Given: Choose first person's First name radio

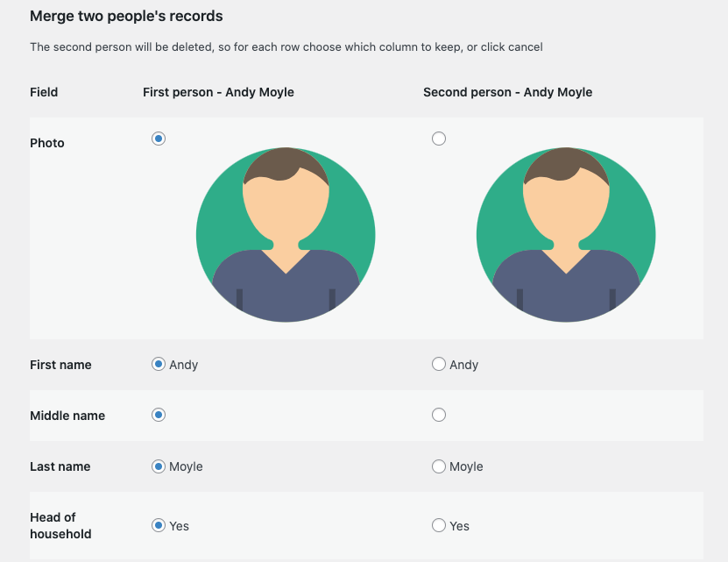Looking at the screenshot, I should pyautogui.click(x=159, y=365).
